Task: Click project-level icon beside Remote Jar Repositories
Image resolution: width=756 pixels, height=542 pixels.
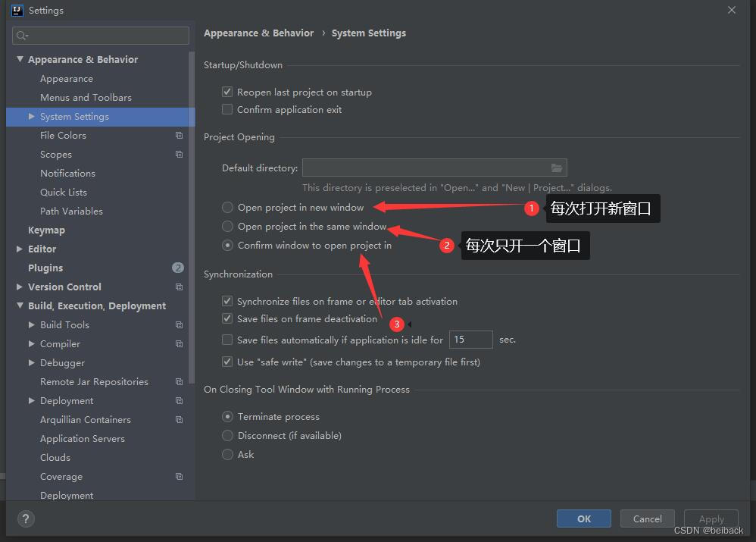Action: click(x=179, y=382)
